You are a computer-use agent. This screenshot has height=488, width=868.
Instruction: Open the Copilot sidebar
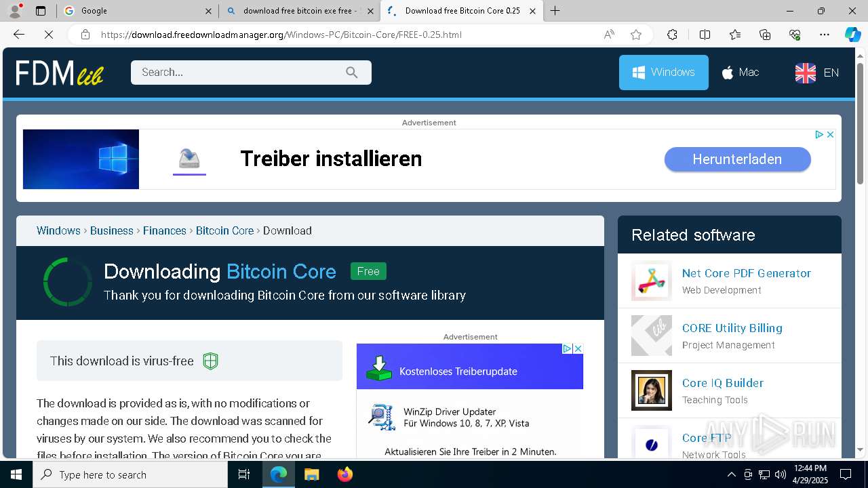853,35
